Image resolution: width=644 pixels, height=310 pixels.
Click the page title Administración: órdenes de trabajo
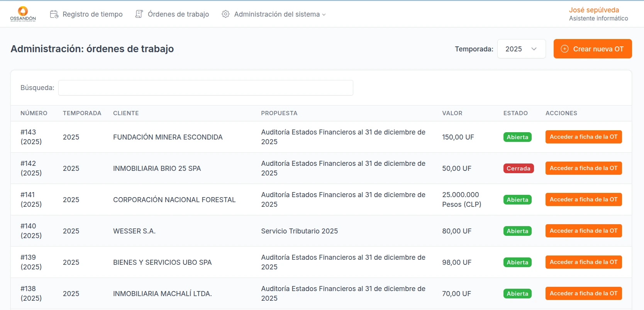click(x=92, y=49)
